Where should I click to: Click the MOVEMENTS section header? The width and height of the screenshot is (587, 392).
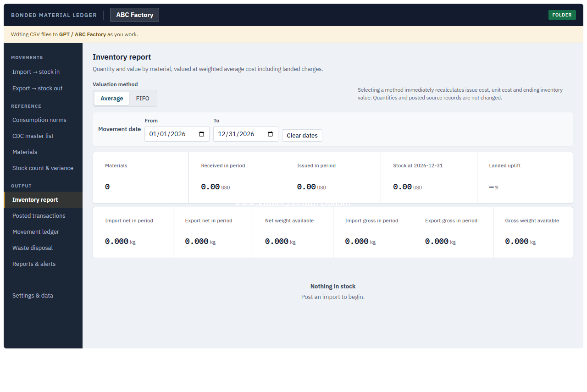(27, 58)
